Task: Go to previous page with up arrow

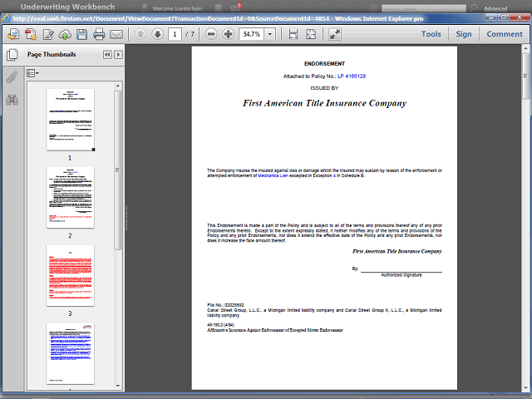Action: click(x=140, y=34)
